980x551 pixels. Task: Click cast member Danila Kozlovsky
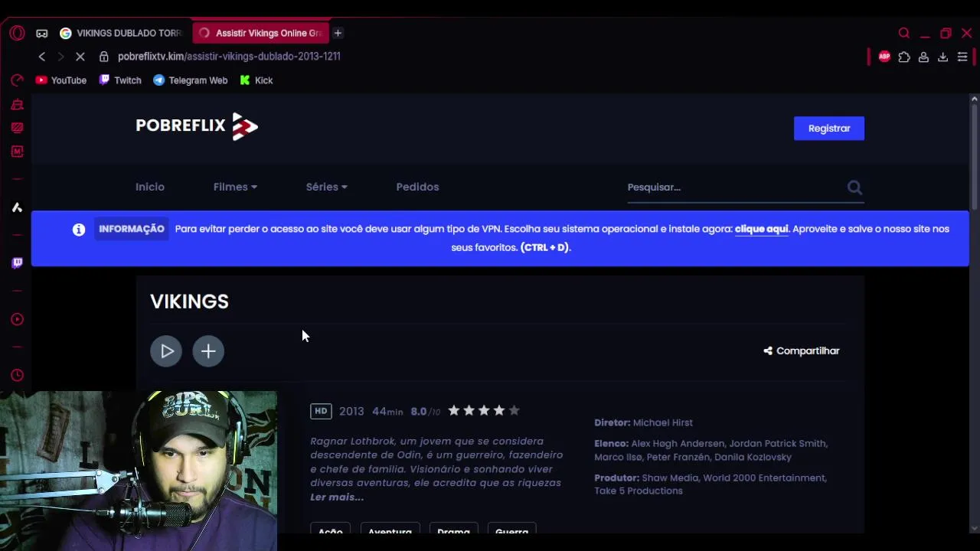pyautogui.click(x=753, y=457)
